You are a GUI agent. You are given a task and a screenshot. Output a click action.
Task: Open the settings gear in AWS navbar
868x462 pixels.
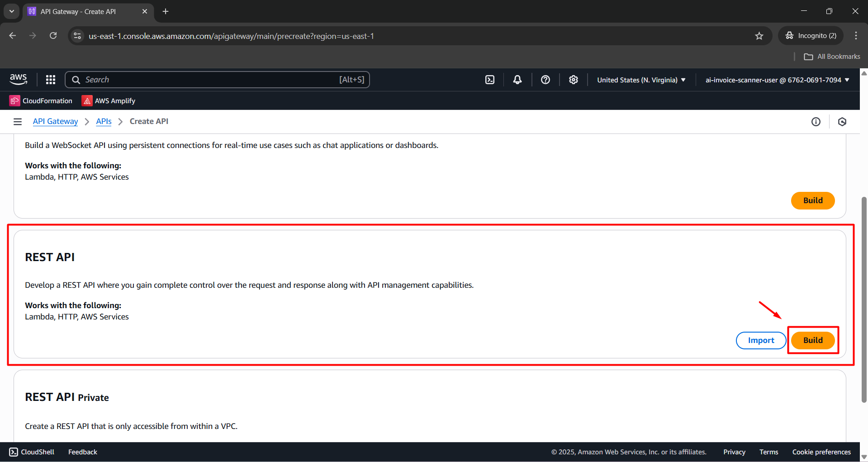click(x=574, y=80)
